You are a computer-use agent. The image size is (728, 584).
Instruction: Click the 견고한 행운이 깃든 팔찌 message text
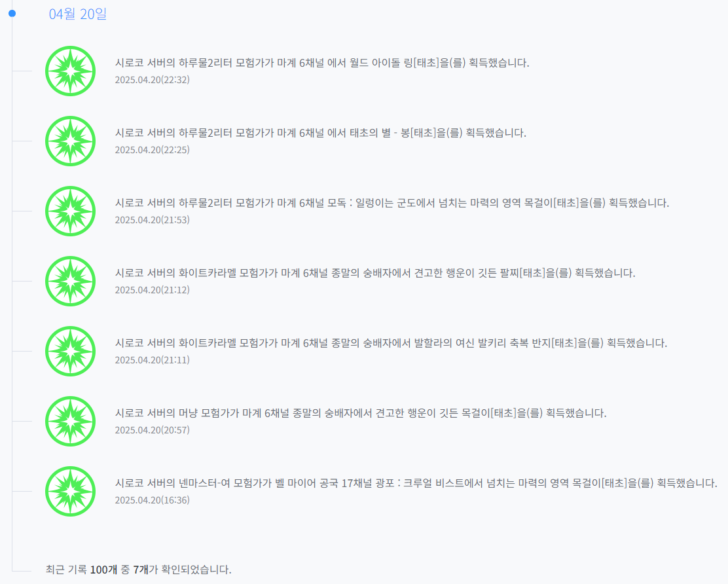tap(374, 273)
